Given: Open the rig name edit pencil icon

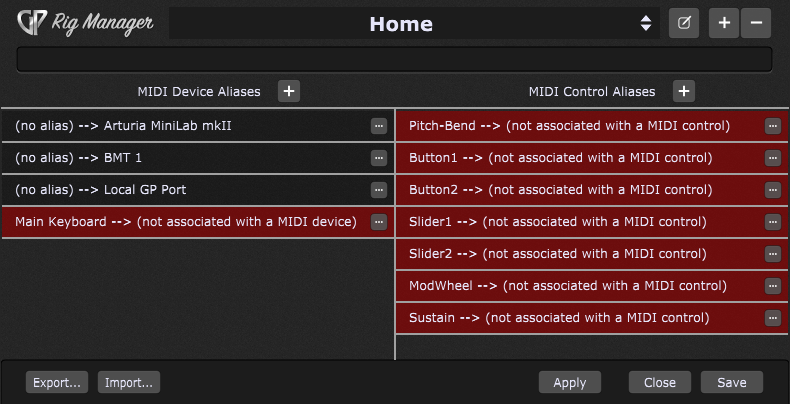Looking at the screenshot, I should coord(684,23).
